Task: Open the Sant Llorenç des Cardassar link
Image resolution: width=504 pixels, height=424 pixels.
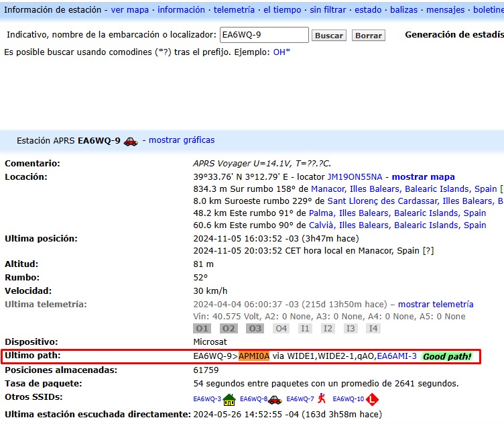Action: [x=416, y=201]
